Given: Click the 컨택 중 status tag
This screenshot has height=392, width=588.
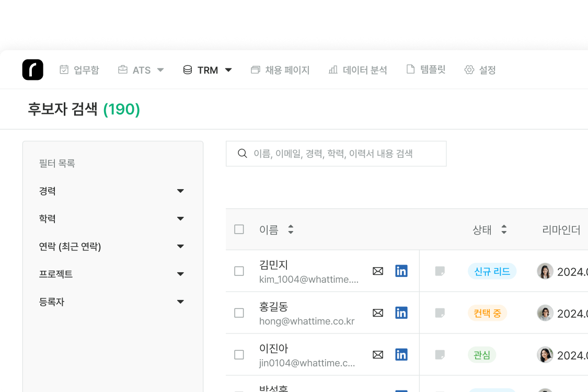Looking at the screenshot, I should click(x=487, y=313).
